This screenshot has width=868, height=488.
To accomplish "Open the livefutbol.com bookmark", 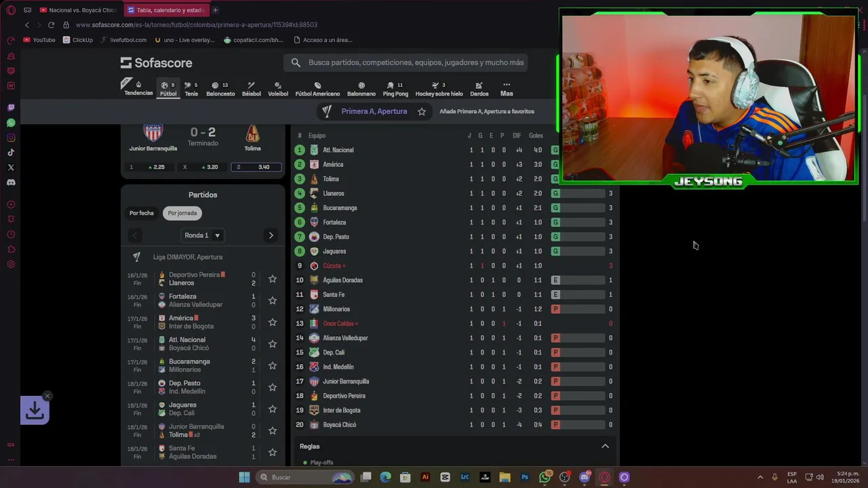I will pos(123,40).
